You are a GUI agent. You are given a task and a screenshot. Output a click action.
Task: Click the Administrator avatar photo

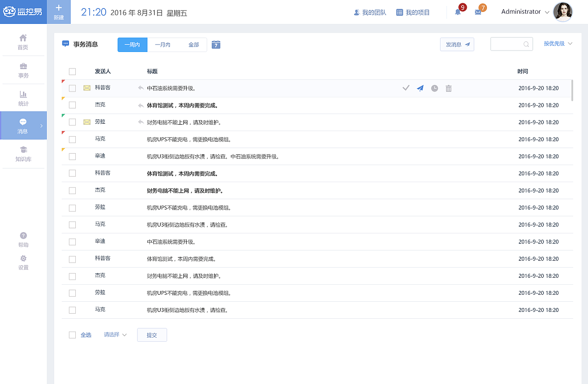[563, 12]
